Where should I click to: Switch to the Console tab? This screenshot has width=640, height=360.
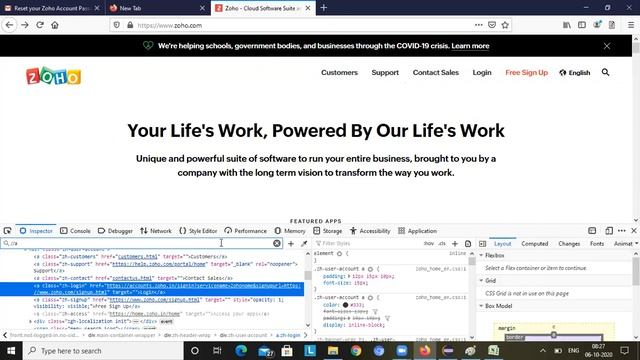(x=75, y=231)
